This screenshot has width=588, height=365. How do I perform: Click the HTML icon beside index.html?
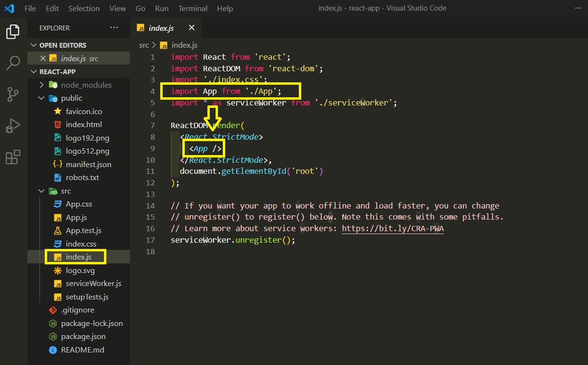pos(57,124)
